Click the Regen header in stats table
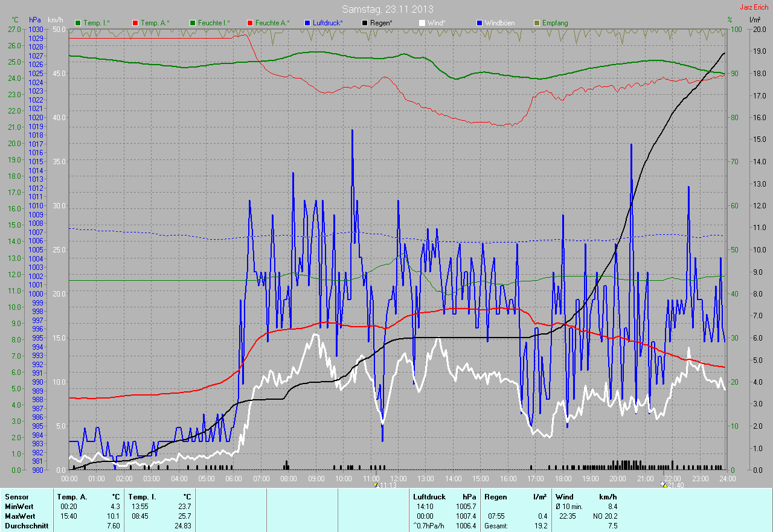 click(495, 497)
